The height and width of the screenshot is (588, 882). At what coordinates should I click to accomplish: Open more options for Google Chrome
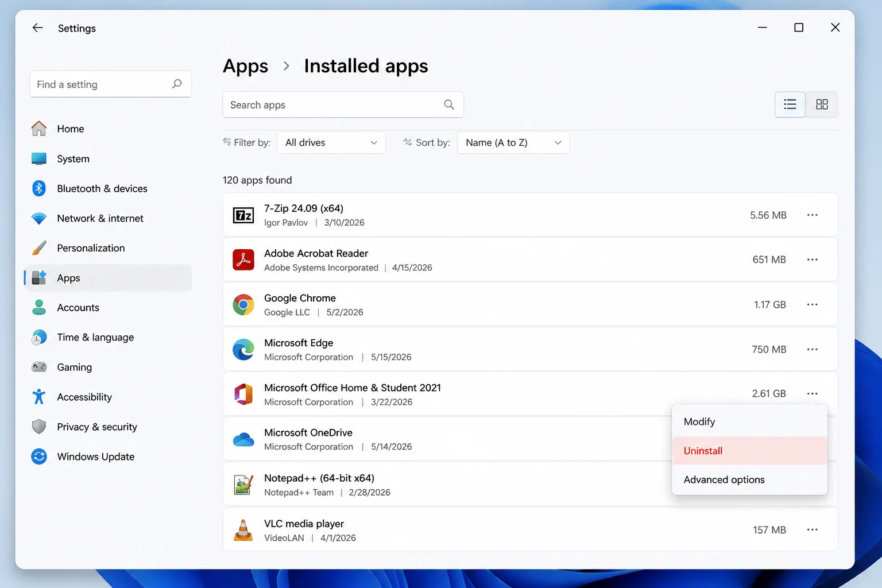pyautogui.click(x=812, y=304)
